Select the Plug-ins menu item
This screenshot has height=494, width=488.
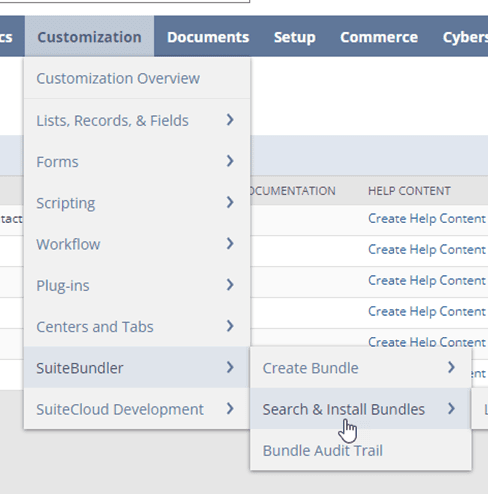point(137,285)
